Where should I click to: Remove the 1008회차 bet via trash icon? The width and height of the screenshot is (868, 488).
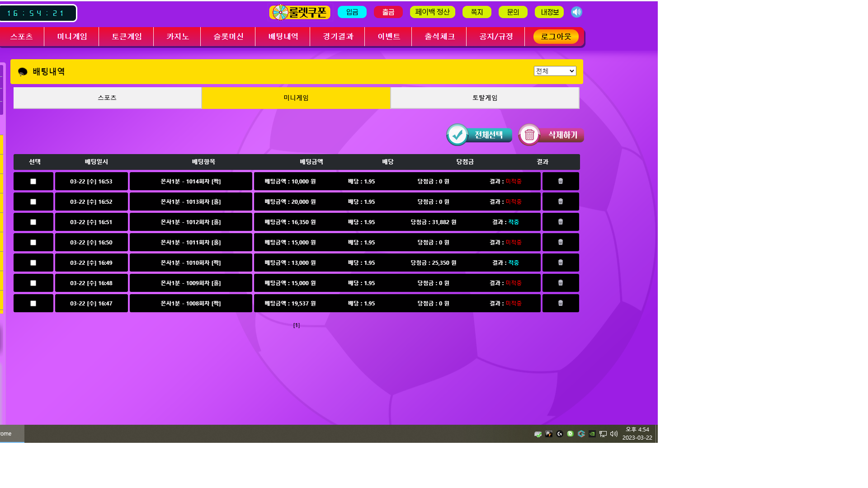pyautogui.click(x=561, y=303)
